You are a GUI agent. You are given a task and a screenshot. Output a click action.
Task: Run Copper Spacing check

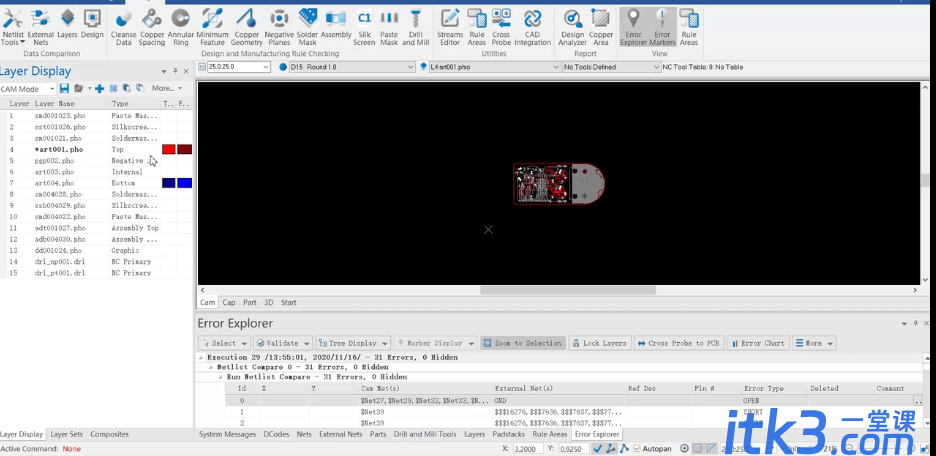pyautogui.click(x=152, y=27)
